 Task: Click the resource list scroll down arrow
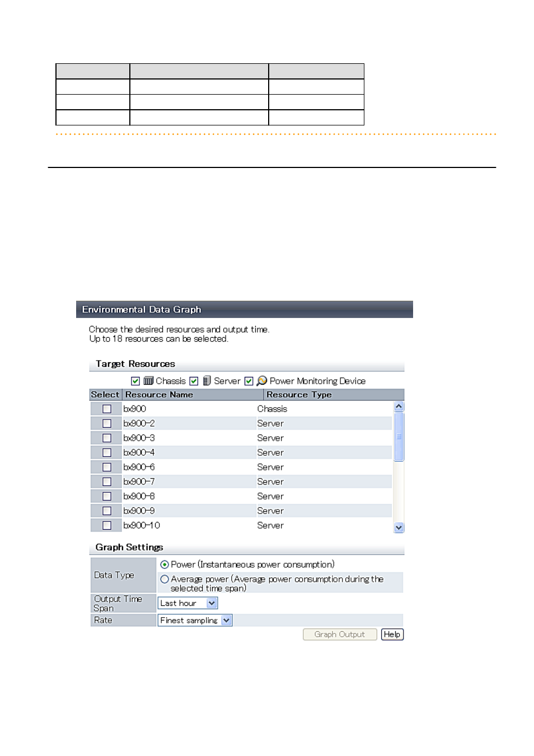[x=399, y=528]
